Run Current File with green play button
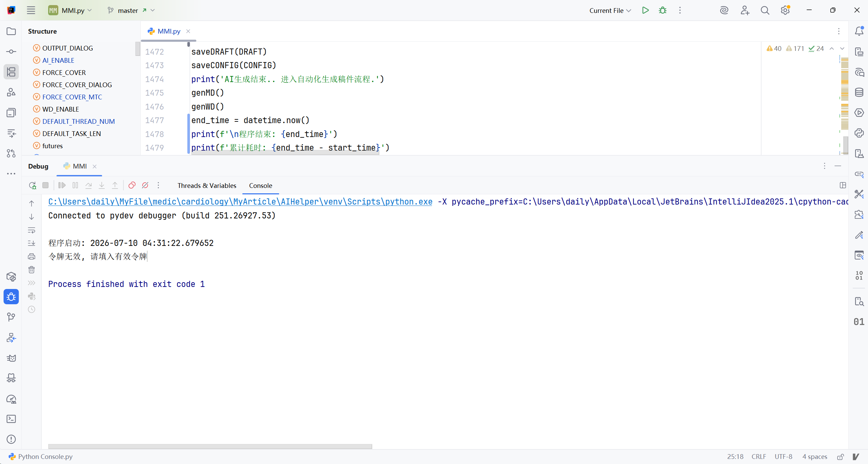This screenshot has width=868, height=464. [645, 10]
